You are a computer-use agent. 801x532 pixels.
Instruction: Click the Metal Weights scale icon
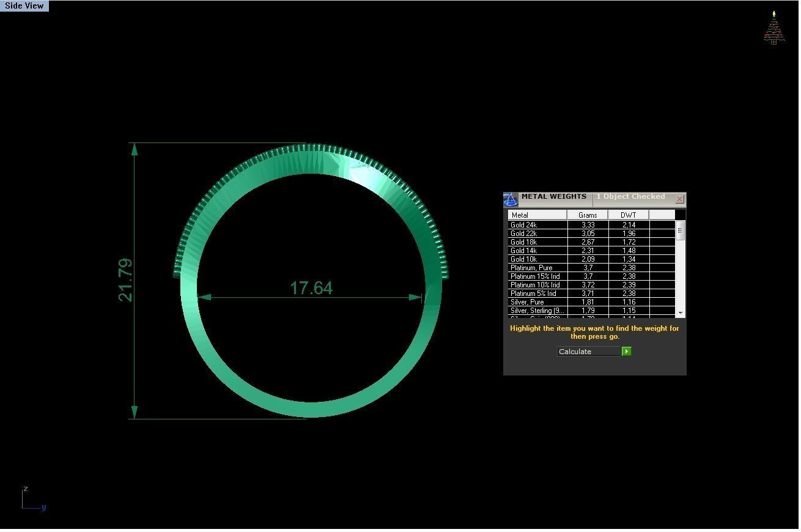(511, 200)
